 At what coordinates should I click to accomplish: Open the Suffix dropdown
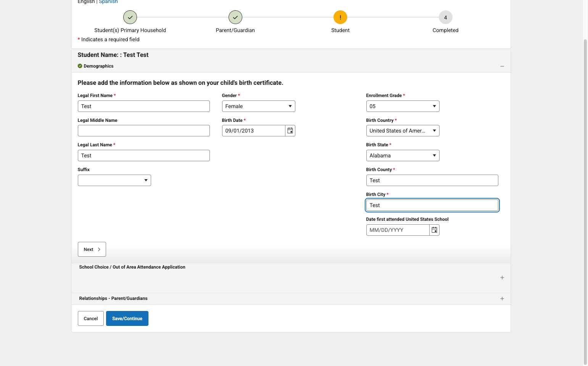click(x=114, y=180)
